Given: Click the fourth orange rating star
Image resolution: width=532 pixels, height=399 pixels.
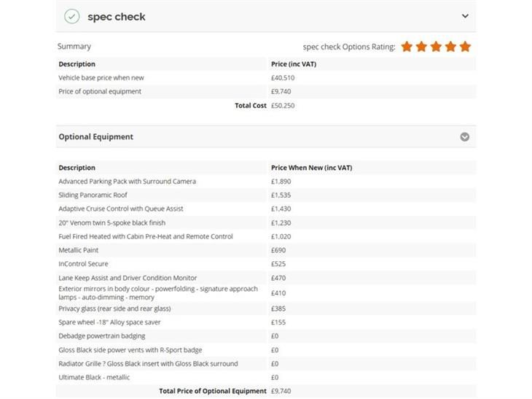Looking at the screenshot, I should 450,47.
